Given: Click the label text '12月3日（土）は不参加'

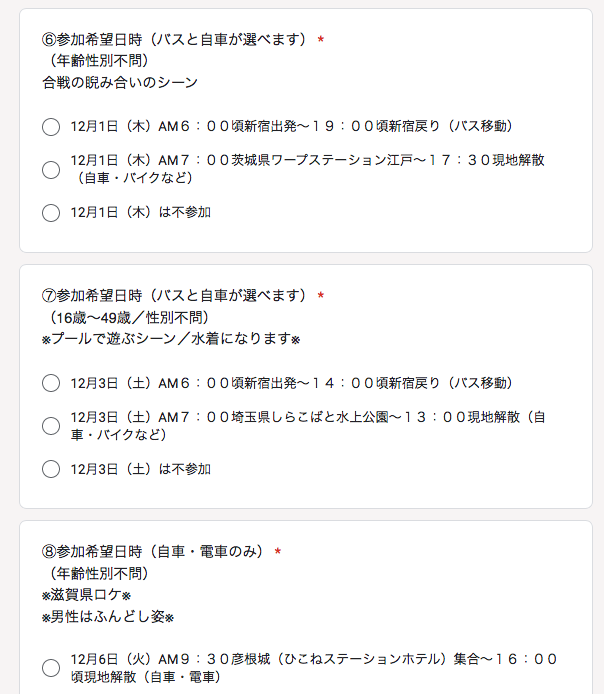Looking at the screenshot, I should [x=140, y=468].
